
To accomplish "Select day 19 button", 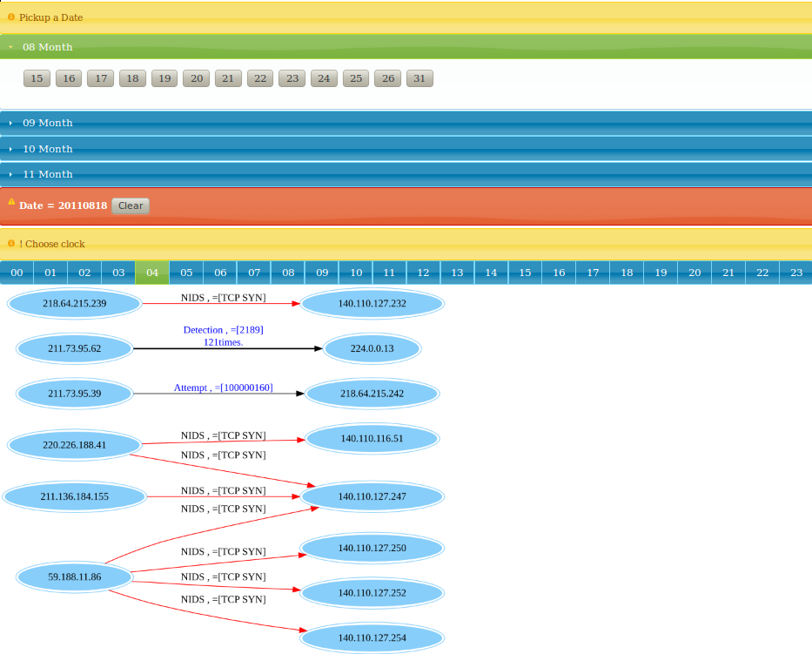I will [164, 78].
